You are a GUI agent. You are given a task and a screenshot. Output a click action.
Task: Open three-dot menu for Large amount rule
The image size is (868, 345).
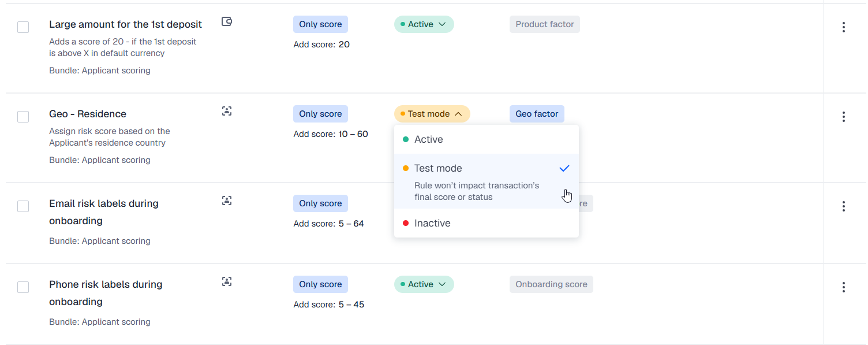click(843, 27)
